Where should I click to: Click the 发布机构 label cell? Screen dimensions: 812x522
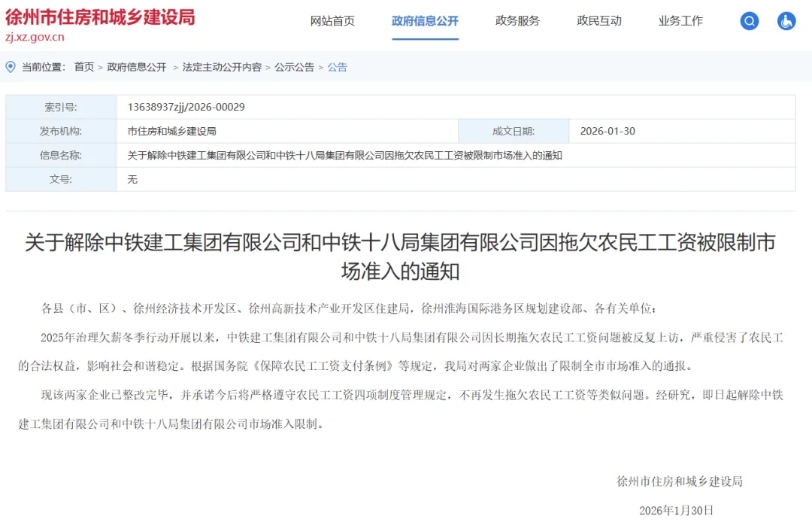tap(61, 131)
